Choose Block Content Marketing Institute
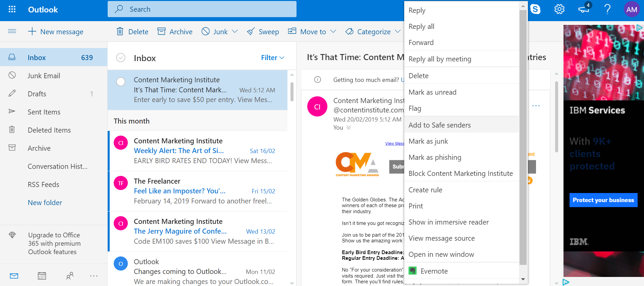The width and height of the screenshot is (644, 286). [x=462, y=174]
